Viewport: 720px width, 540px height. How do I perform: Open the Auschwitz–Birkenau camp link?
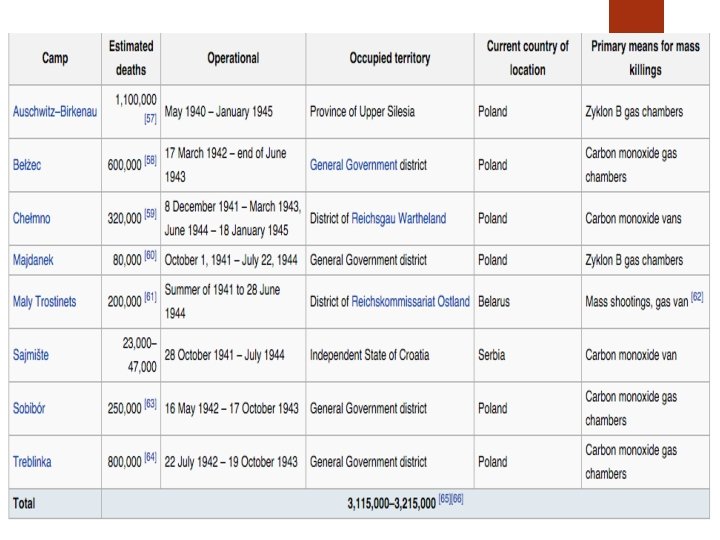55,112
